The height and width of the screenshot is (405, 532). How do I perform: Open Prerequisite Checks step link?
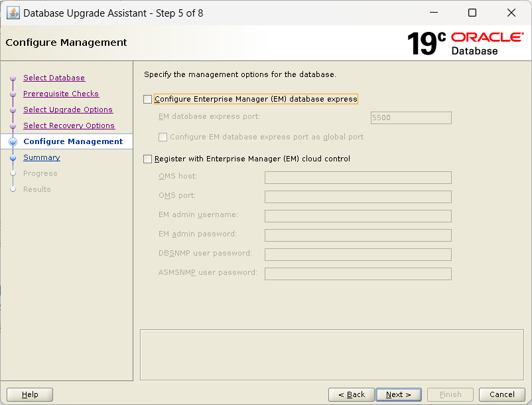click(61, 94)
